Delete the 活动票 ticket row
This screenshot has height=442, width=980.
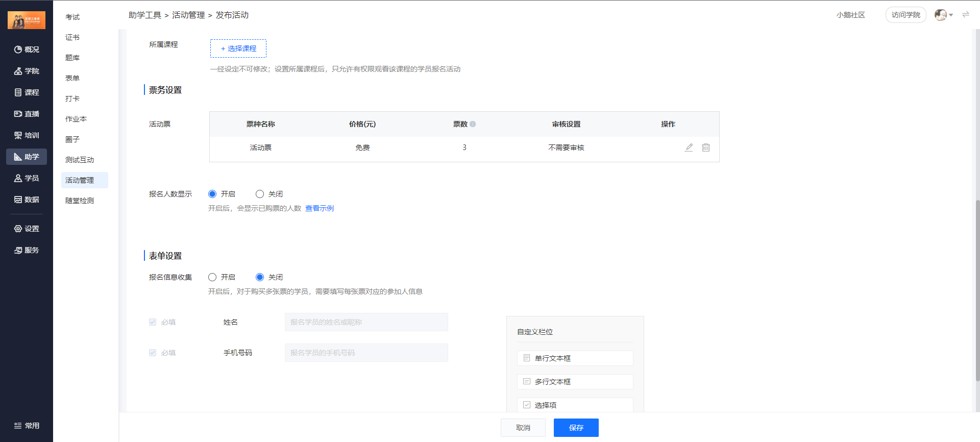pos(705,148)
